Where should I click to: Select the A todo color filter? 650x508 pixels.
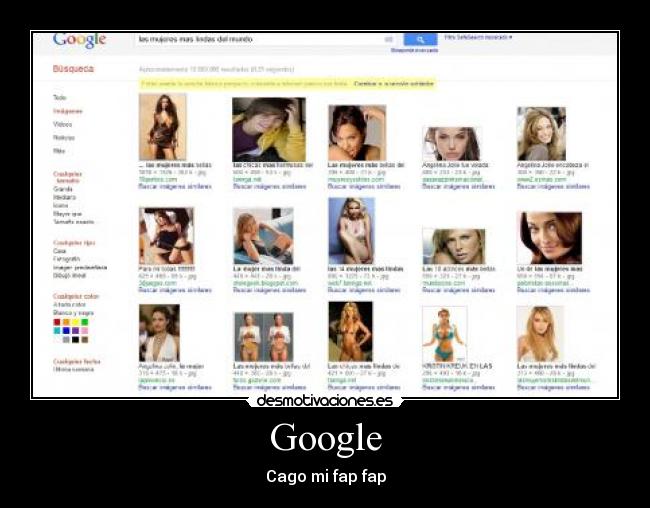click(x=69, y=305)
